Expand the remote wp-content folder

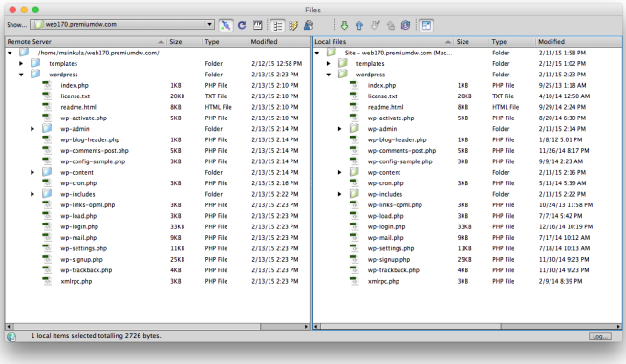[32, 172]
